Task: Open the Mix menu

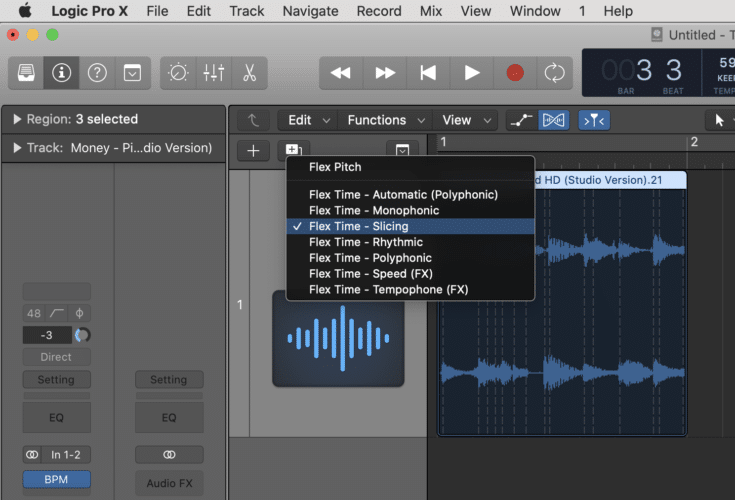Action: pos(431,11)
